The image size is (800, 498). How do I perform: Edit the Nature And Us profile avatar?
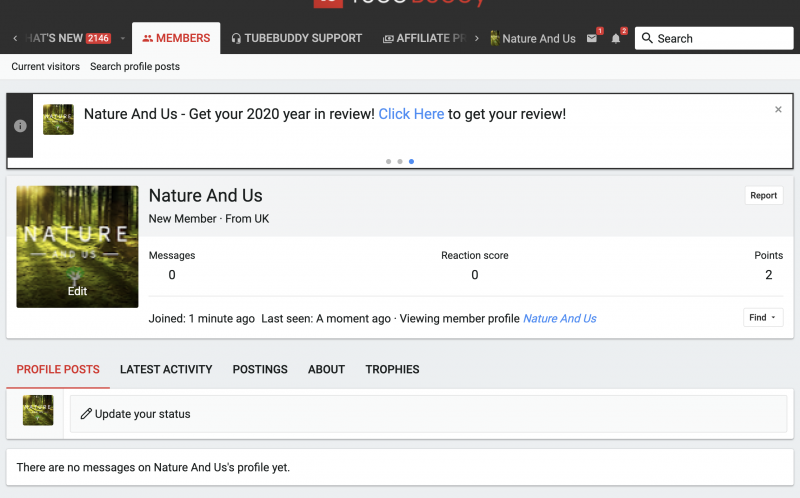pyautogui.click(x=77, y=291)
